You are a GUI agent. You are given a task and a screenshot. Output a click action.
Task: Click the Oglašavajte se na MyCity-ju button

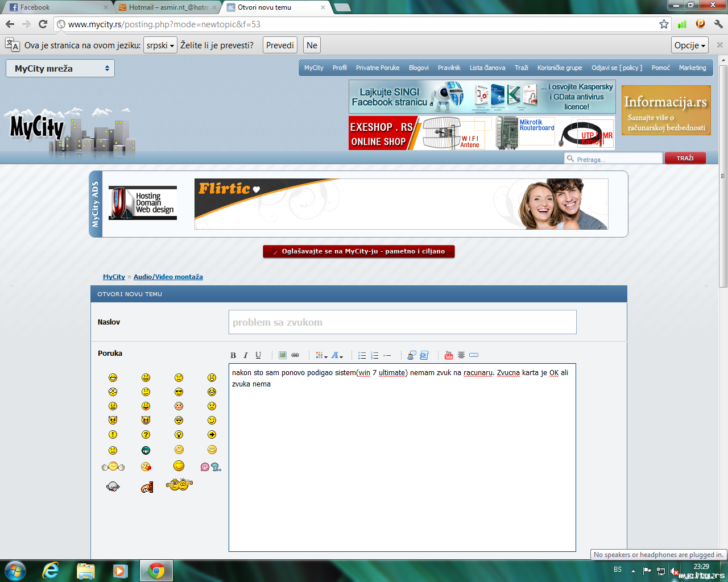pyautogui.click(x=359, y=251)
